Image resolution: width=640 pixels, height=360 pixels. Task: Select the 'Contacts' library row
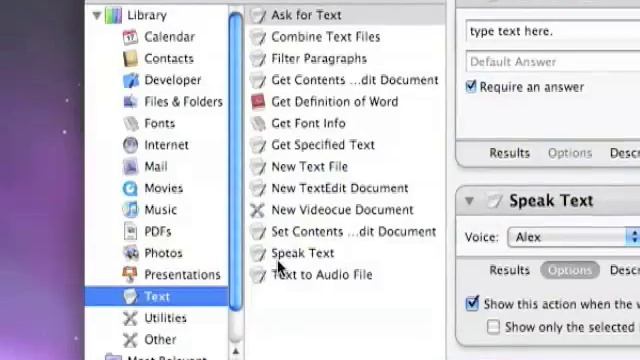tap(157, 59)
